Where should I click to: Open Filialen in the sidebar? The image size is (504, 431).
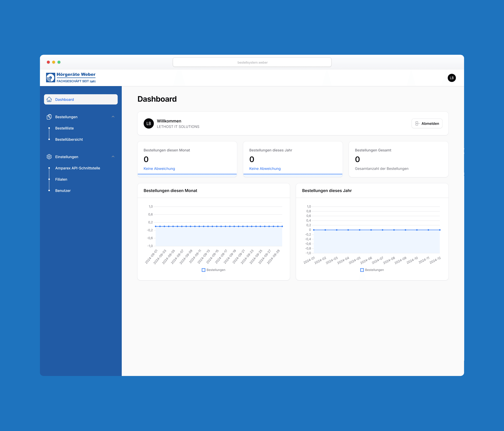tap(61, 179)
